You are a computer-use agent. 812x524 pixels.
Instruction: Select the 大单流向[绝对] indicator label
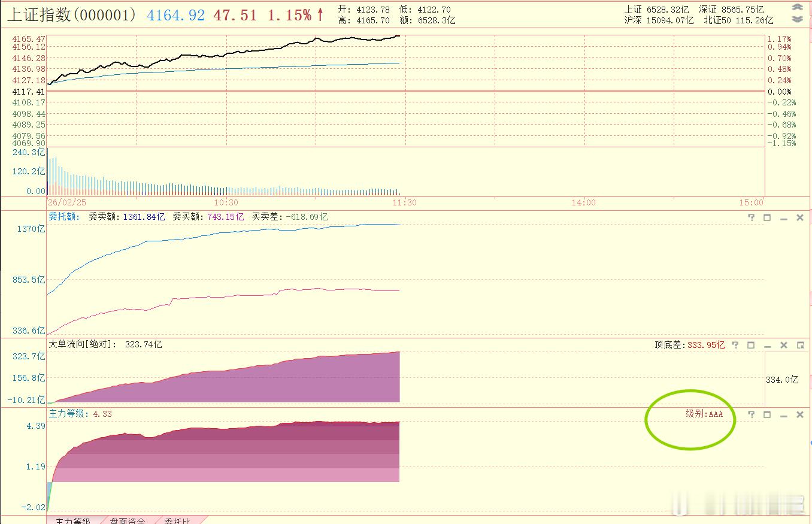pos(83,344)
